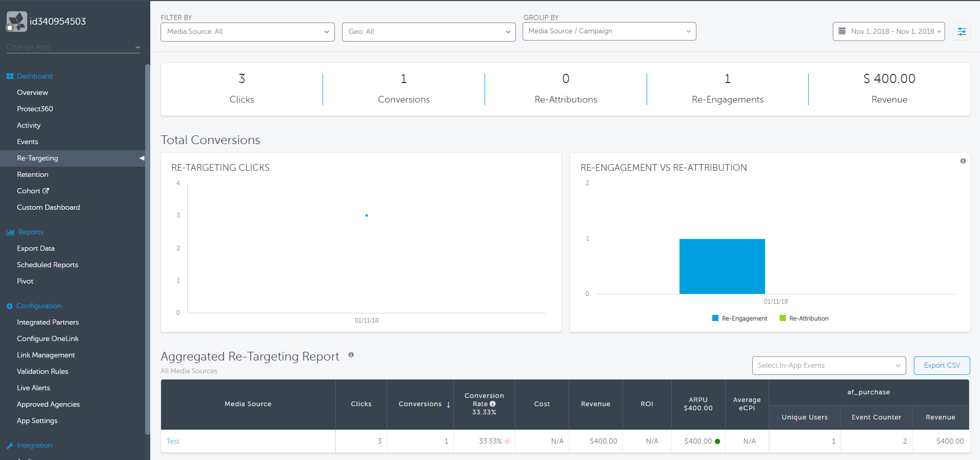This screenshot has width=980, height=460.
Task: Open the Select In-App Events dropdown
Action: click(x=829, y=366)
